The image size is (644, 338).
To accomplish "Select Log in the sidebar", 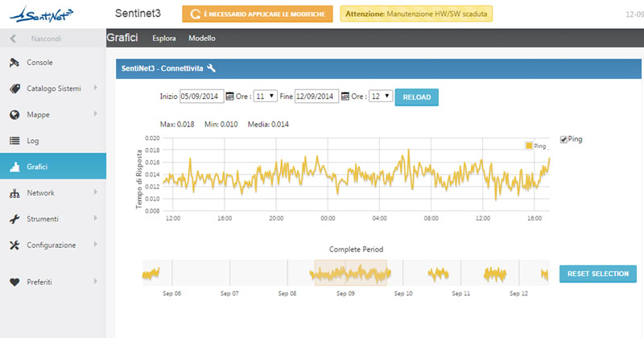I will point(53,141).
